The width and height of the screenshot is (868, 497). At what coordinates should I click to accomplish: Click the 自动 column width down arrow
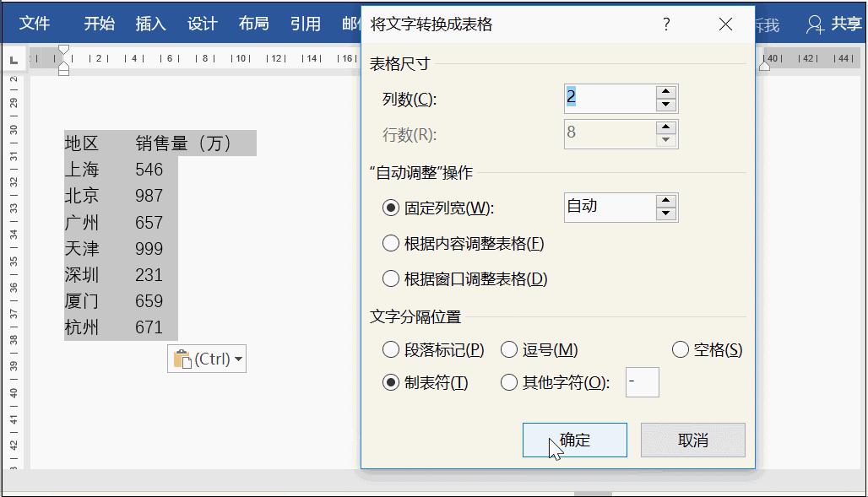point(665,213)
